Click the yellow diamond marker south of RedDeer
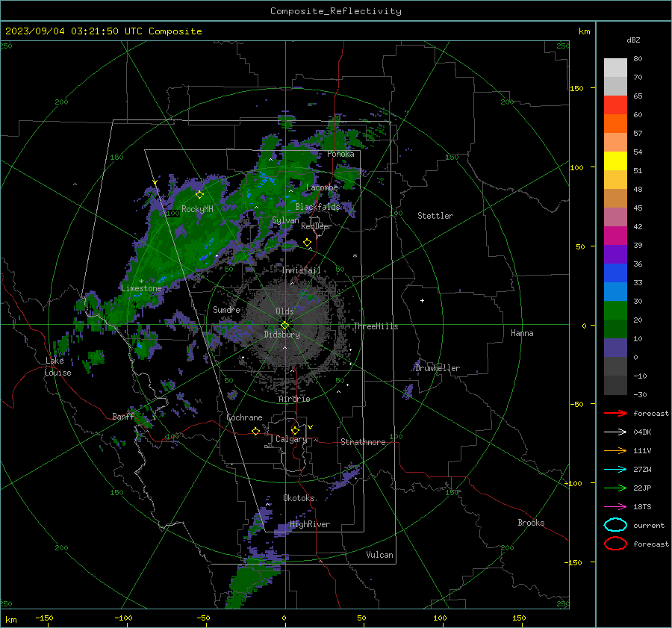The width and height of the screenshot is (672, 628). [308, 243]
